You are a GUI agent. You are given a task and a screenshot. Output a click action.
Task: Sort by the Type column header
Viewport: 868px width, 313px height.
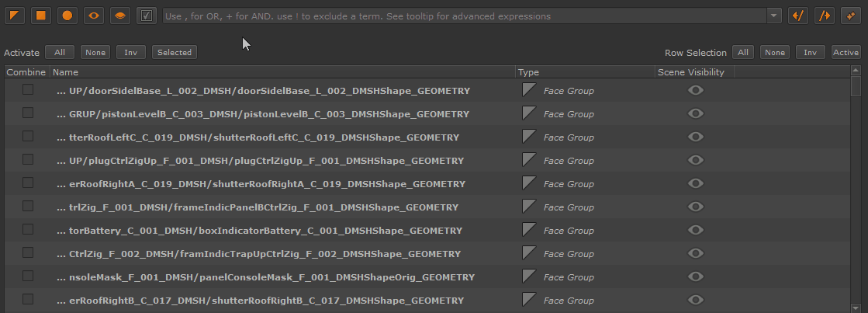[x=585, y=72]
